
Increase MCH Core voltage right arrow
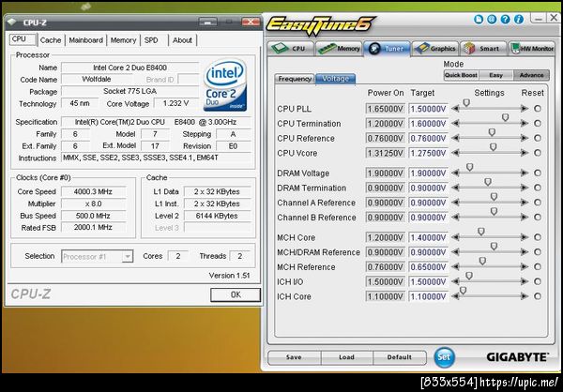(x=525, y=237)
